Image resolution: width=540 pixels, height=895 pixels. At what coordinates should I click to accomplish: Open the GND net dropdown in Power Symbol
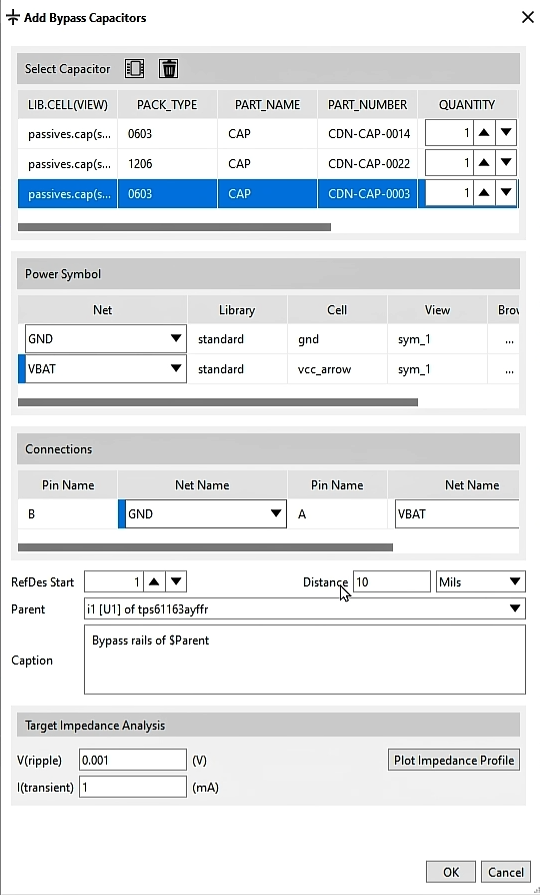[x=176, y=339]
